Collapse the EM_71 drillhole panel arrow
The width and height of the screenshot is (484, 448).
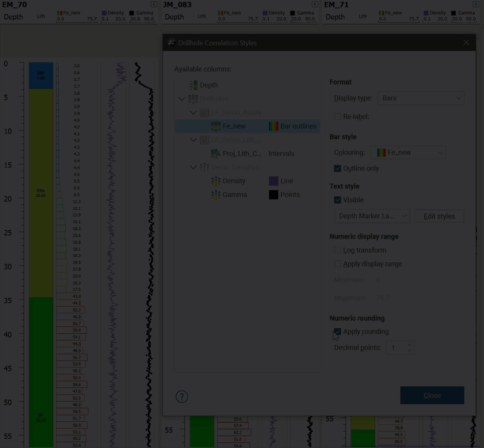476,5
